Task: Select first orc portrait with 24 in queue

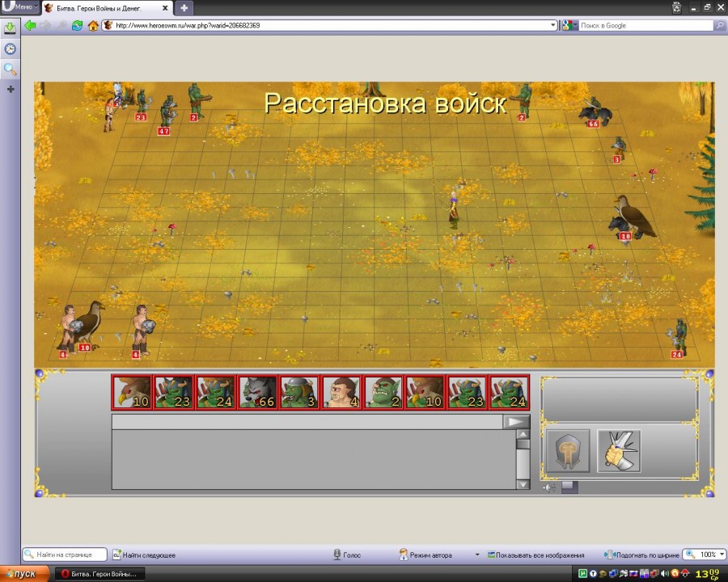Action: pyautogui.click(x=216, y=392)
